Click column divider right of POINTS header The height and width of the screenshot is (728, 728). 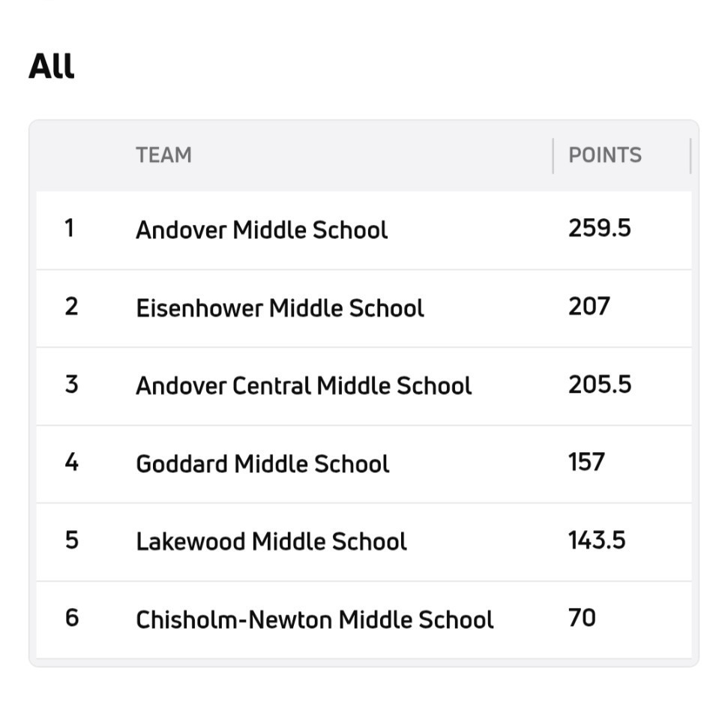[x=690, y=155]
